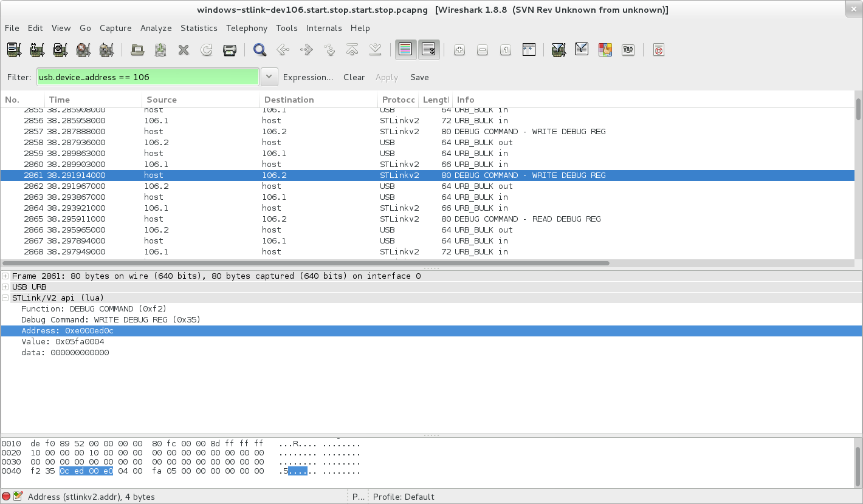Open expert info red circle
Screen dimensions: 863x504
tap(6, 497)
